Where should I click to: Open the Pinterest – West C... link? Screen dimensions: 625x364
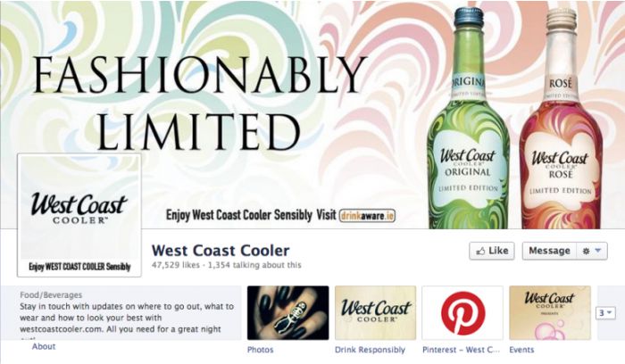coord(461,350)
